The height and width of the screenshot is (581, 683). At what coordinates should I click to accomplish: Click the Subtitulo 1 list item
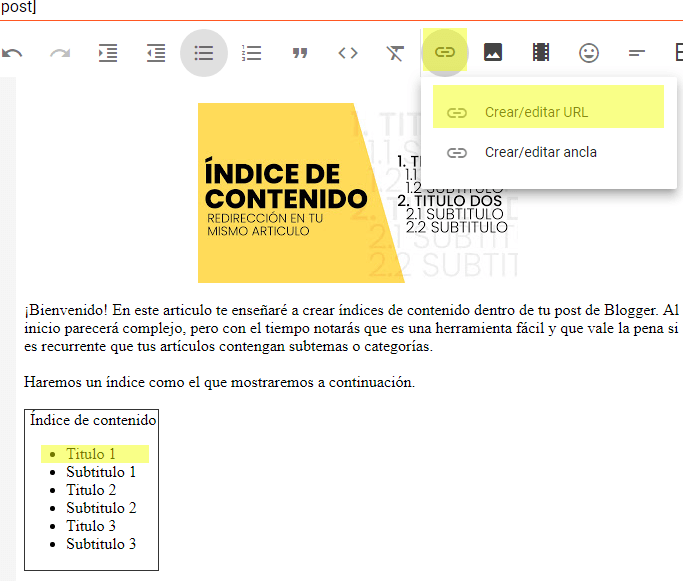[x=101, y=472]
